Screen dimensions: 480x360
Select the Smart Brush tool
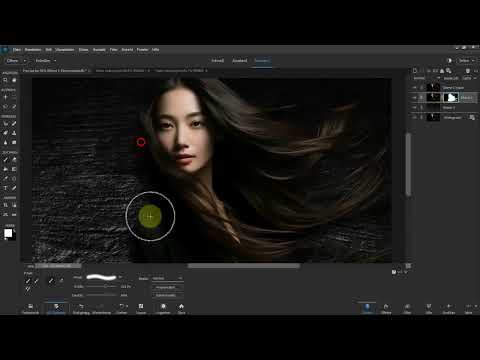[5, 133]
